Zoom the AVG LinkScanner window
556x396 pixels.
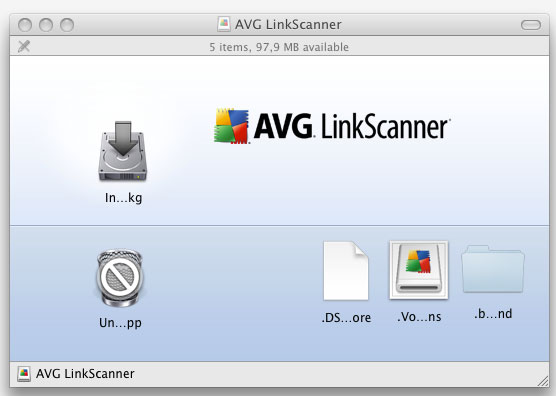(67, 25)
